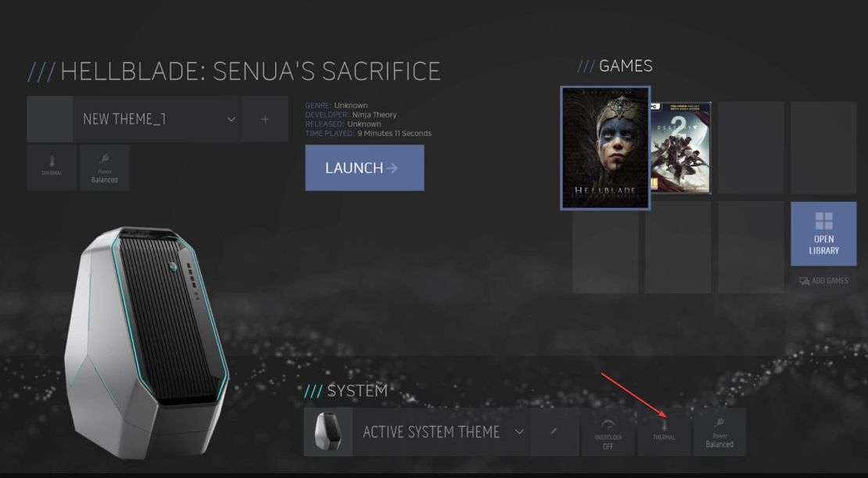Open the system Power Balanced tile
This screenshot has width=868, height=478.
(x=719, y=432)
